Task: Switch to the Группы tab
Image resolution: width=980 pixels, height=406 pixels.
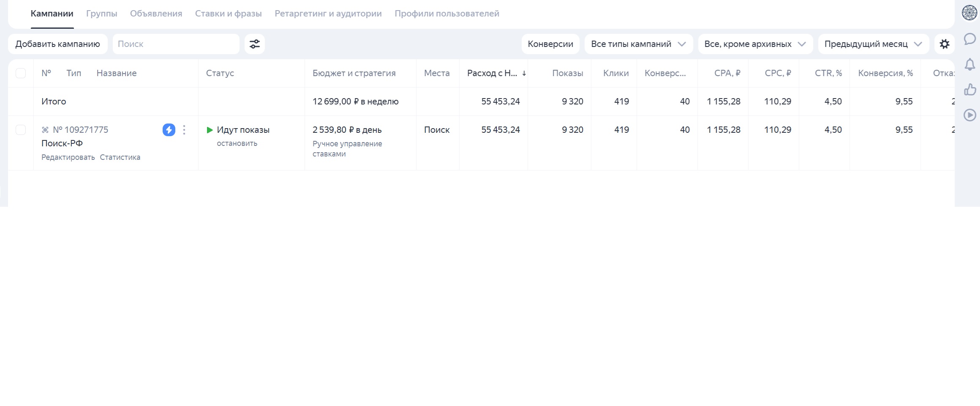Action: pos(101,14)
